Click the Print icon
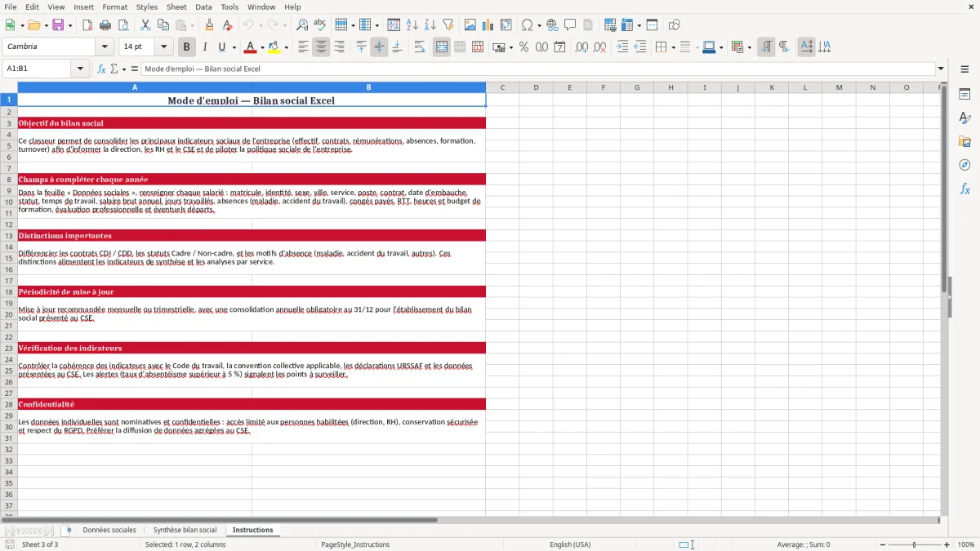This screenshot has height=551, width=980. (105, 25)
